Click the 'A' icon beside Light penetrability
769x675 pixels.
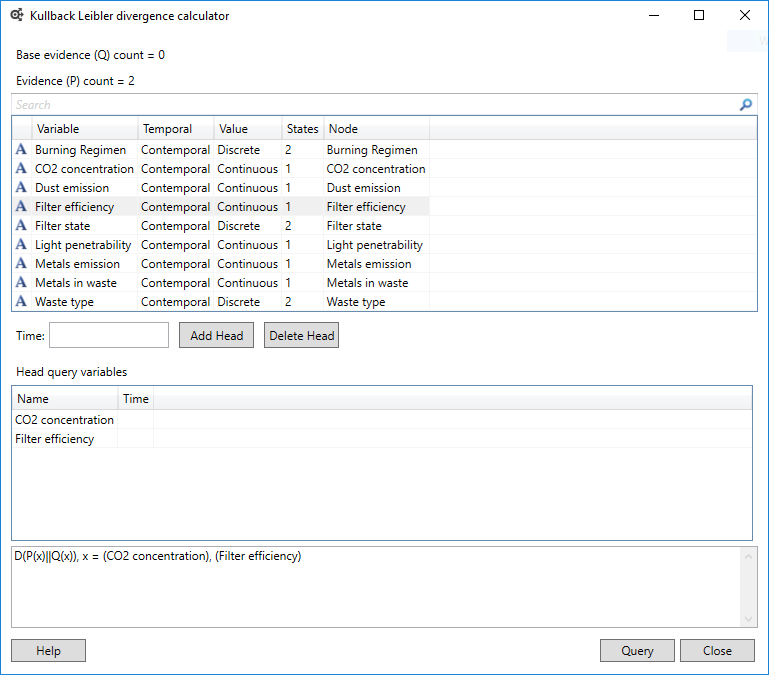point(21,245)
